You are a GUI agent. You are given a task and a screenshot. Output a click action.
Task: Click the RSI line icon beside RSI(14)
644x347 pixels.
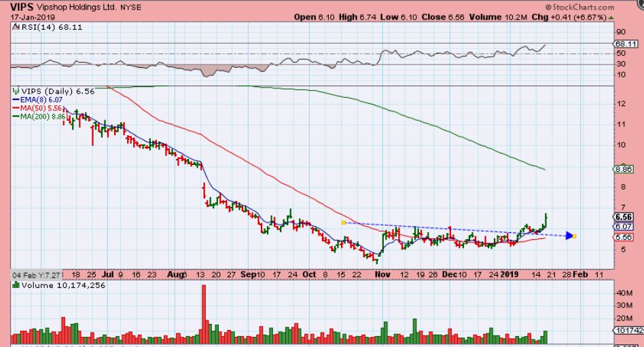click(x=16, y=27)
